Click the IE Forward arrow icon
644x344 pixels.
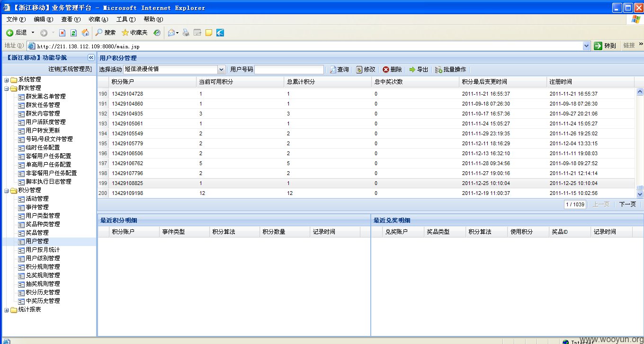pyautogui.click(x=44, y=33)
